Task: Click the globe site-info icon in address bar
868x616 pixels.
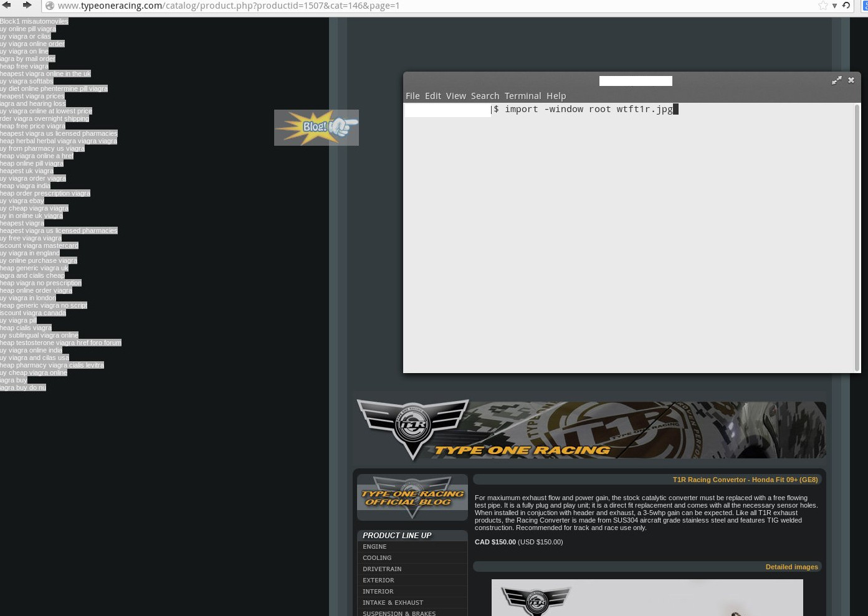Action: point(50,6)
